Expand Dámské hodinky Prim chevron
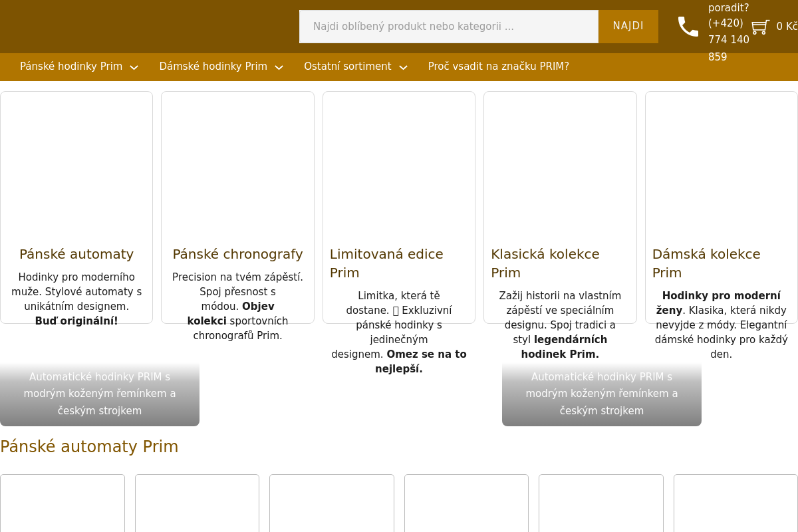798x532 pixels. tap(279, 67)
